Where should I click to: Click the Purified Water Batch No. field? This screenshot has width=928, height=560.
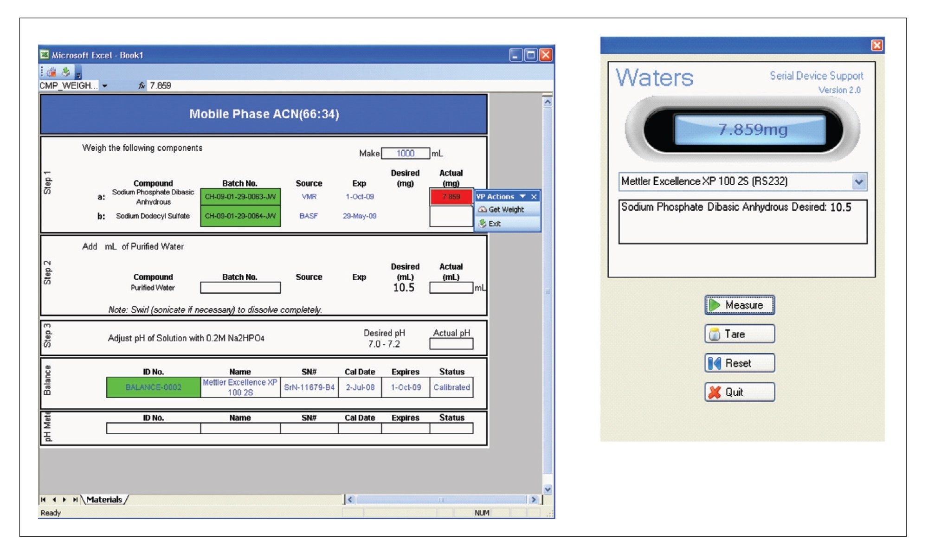(x=240, y=288)
